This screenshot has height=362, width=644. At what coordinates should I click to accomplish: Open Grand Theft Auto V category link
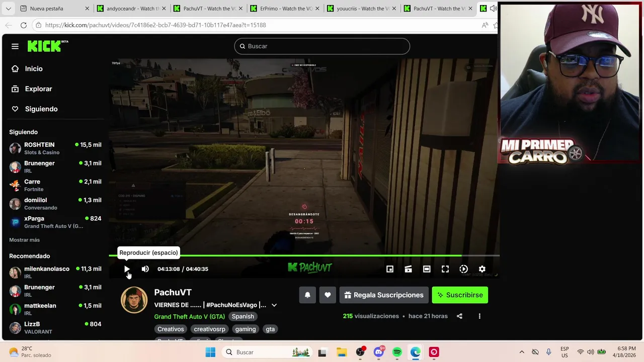189,316
